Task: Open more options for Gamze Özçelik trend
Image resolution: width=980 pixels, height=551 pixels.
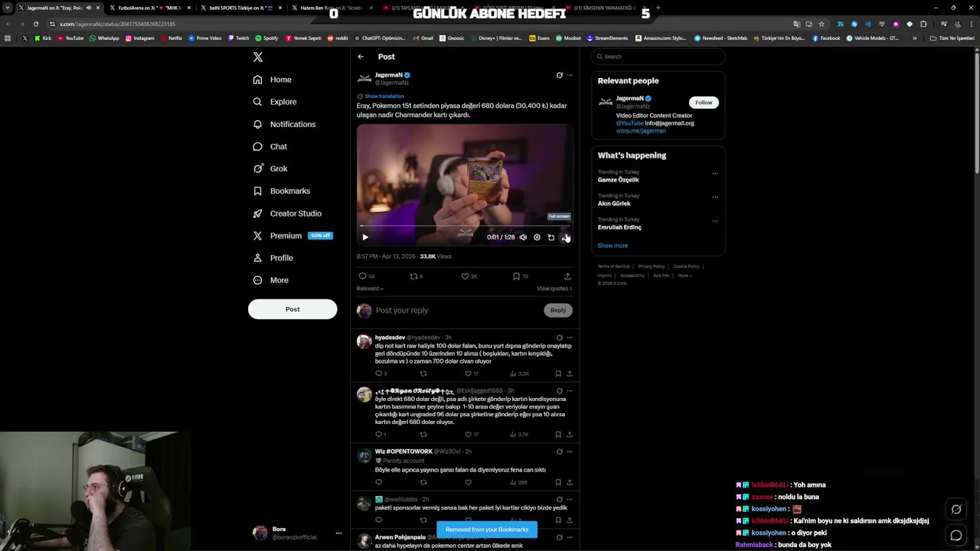Action: point(715,173)
